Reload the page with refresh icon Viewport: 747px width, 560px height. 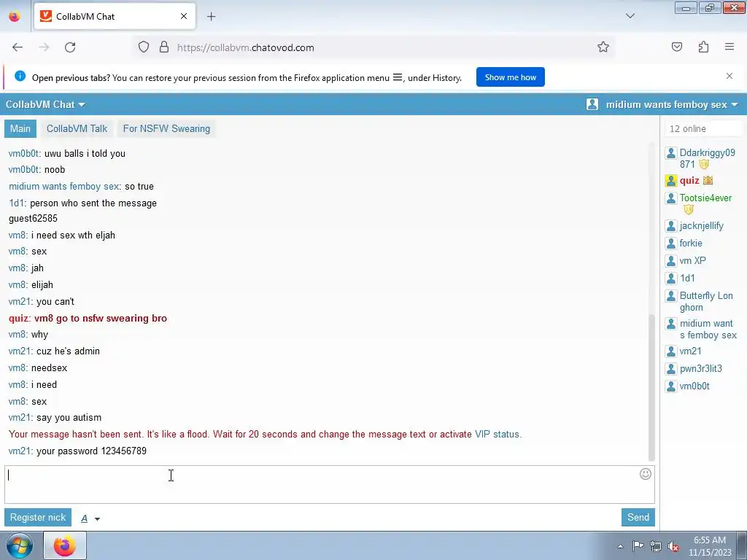click(x=70, y=47)
